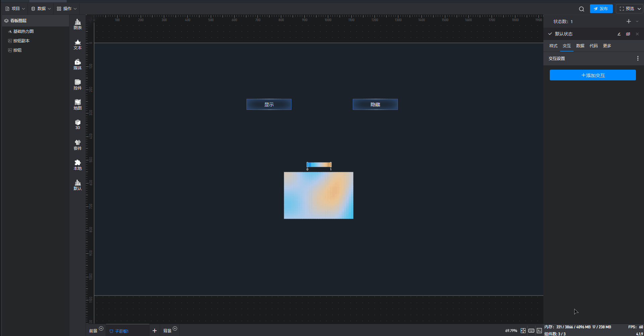
Task: Duplicate 默认状态 with the copy icon
Action: pos(628,34)
